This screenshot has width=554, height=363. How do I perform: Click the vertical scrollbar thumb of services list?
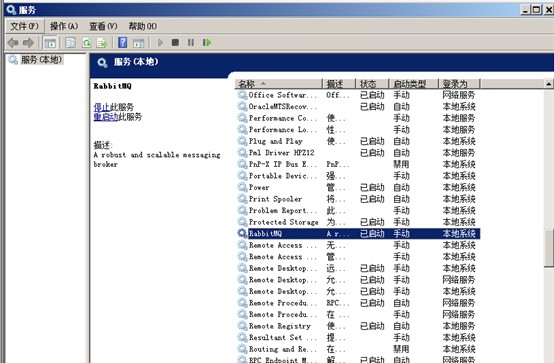click(549, 248)
